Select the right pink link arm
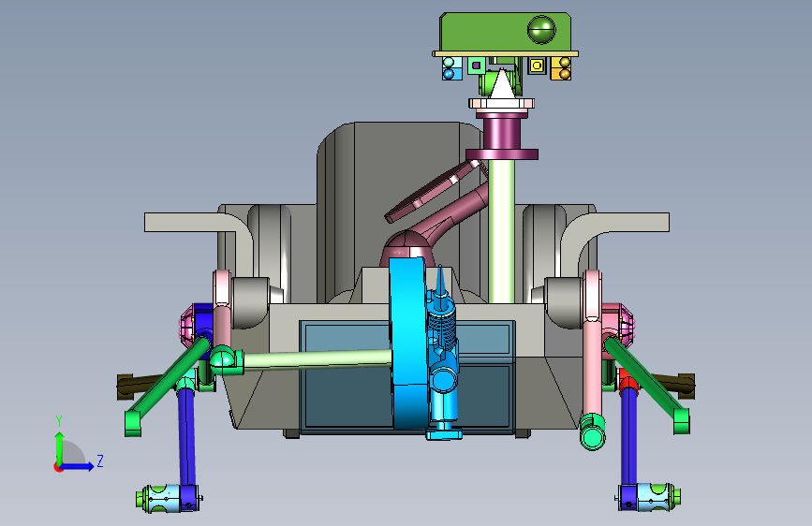 [x=592, y=342]
